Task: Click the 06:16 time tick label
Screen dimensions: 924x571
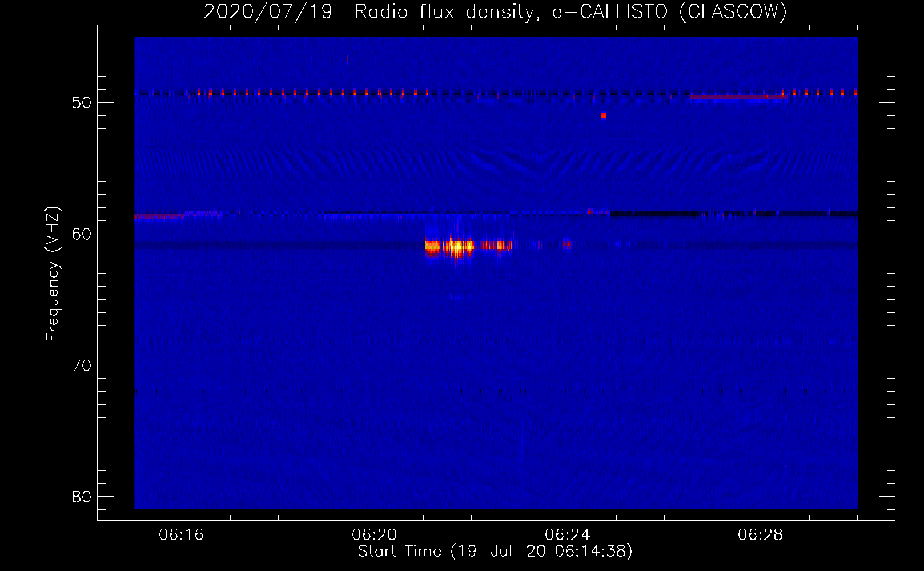Action: [181, 535]
